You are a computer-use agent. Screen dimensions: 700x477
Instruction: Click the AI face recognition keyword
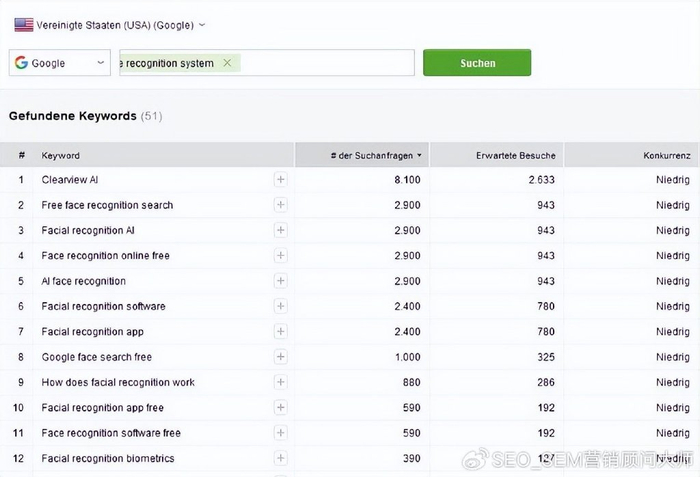[84, 281]
